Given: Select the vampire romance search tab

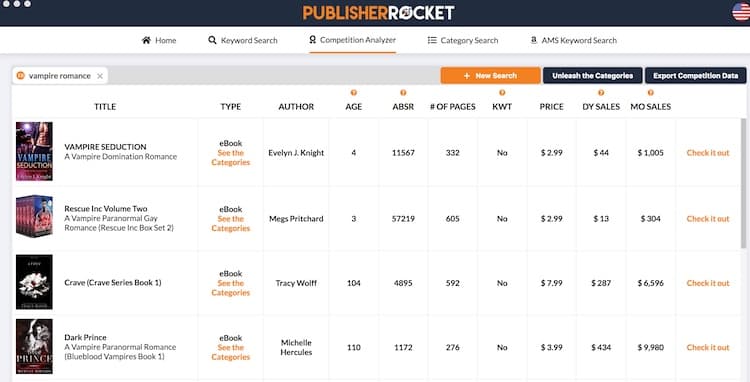Looking at the screenshot, I should pos(60,76).
